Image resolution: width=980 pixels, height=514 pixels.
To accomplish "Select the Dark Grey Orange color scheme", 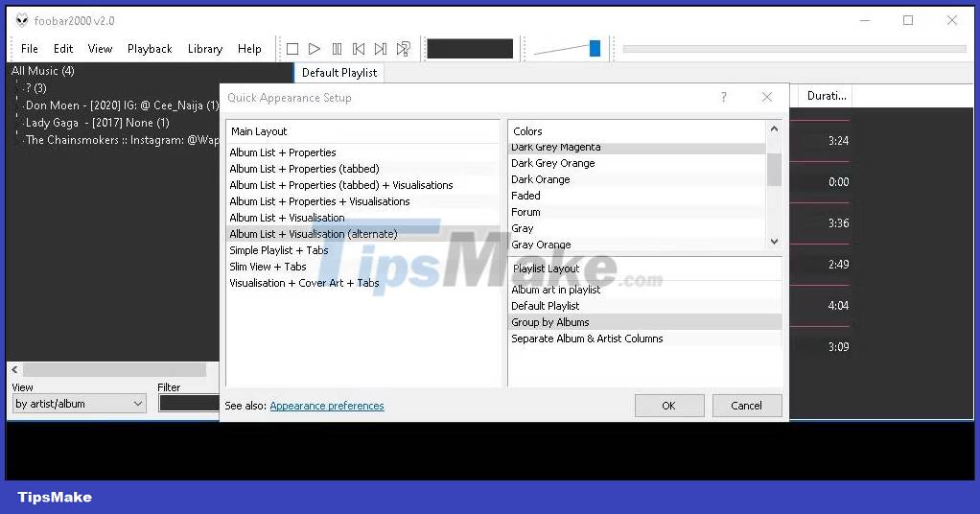I will 637,163.
